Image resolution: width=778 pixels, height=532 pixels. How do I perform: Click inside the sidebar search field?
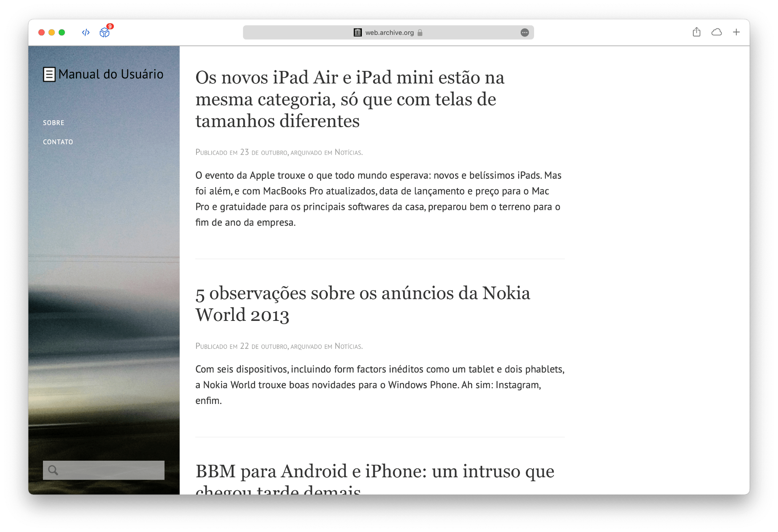109,470
